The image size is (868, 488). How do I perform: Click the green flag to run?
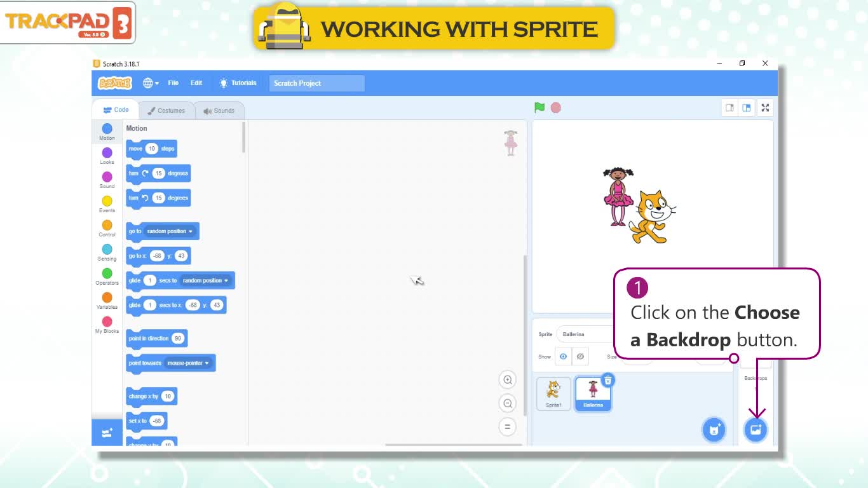tap(539, 108)
